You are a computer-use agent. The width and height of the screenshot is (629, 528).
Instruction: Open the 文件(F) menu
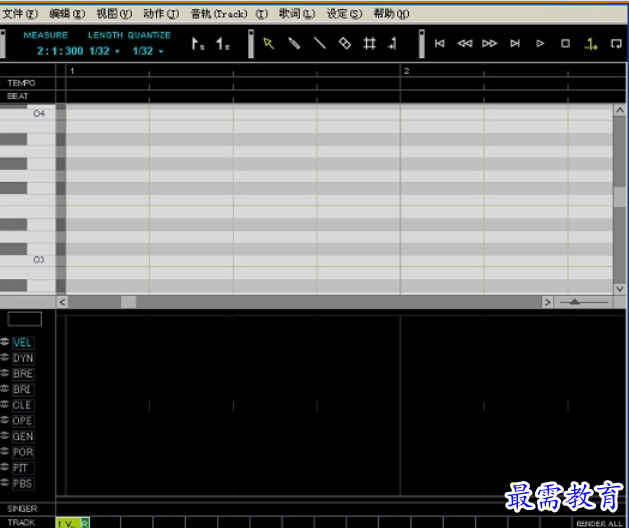tap(20, 14)
